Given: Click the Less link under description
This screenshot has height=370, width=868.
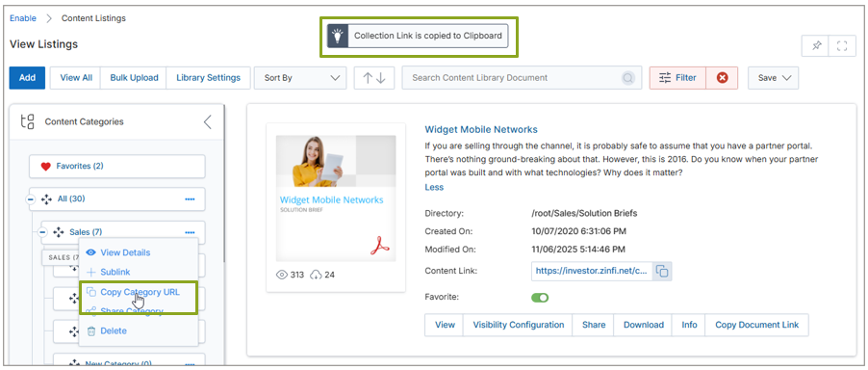Looking at the screenshot, I should (434, 187).
